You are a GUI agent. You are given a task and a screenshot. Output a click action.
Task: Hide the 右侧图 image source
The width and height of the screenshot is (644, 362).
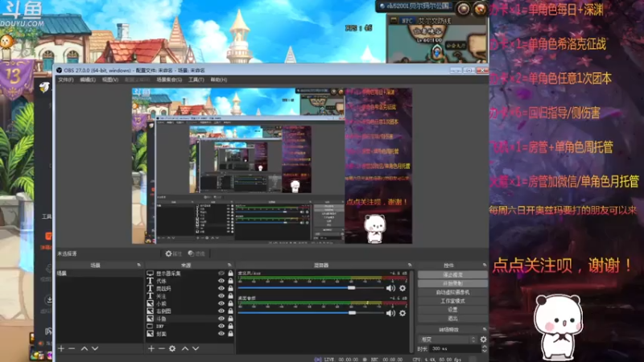tap(221, 311)
